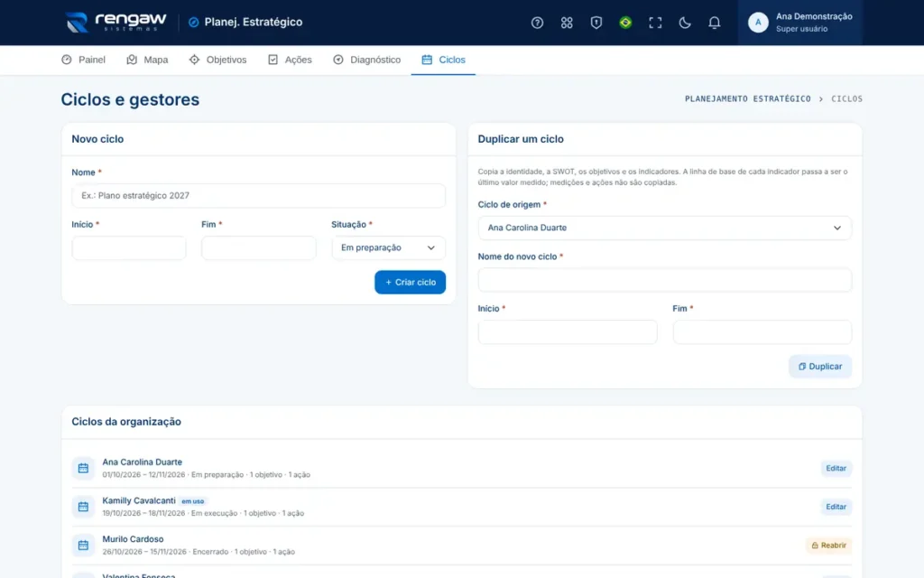Viewport: 924px width, 578px height.
Task: Click the user avatar A
Action: coord(758,23)
